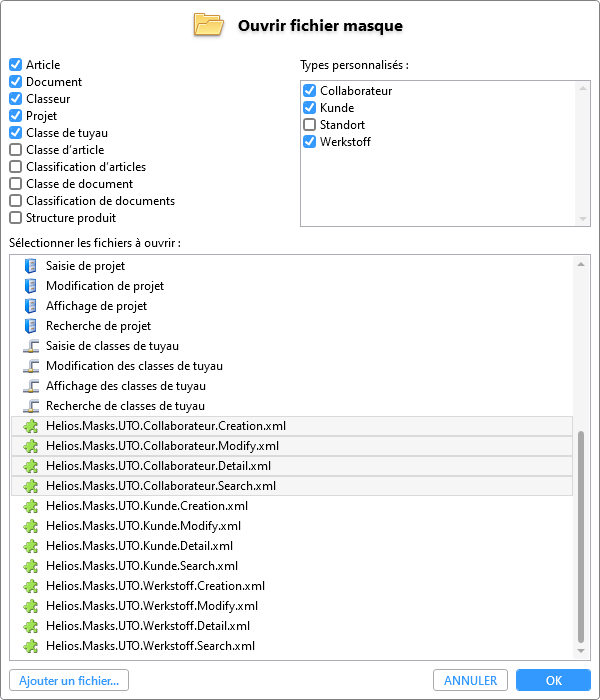Click the file list scroll-up arrow

coord(581,264)
